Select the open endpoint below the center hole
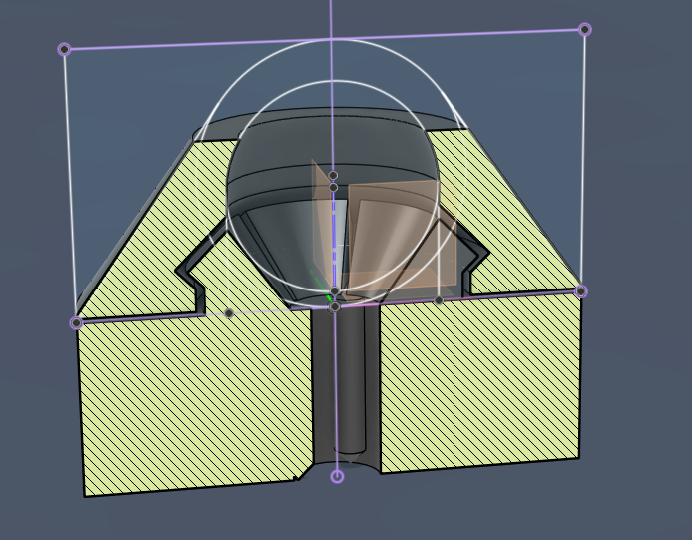The width and height of the screenshot is (692, 540). (x=337, y=476)
